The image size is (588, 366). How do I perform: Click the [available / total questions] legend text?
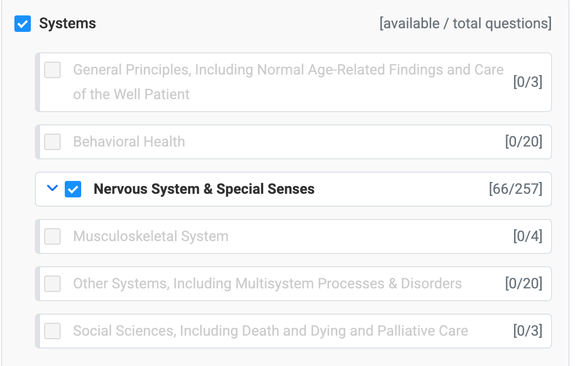point(465,24)
